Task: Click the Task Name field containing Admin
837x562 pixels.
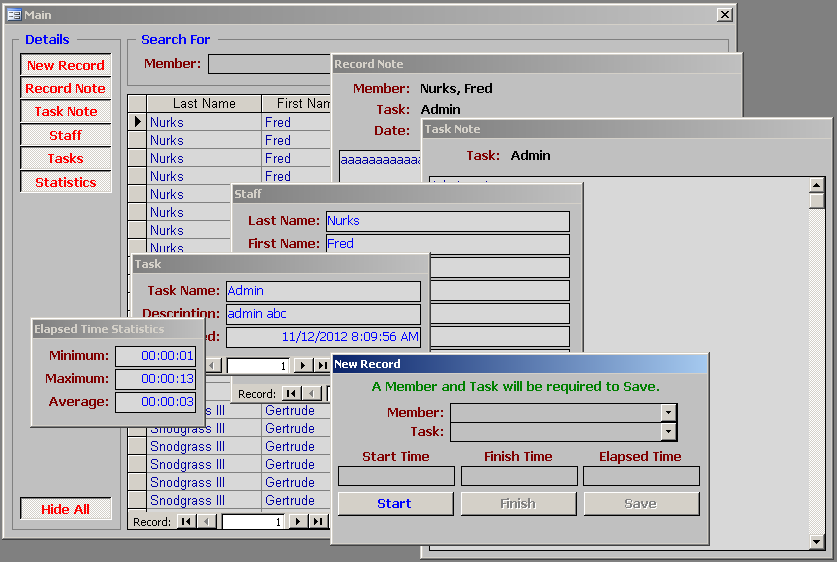Action: click(323, 291)
